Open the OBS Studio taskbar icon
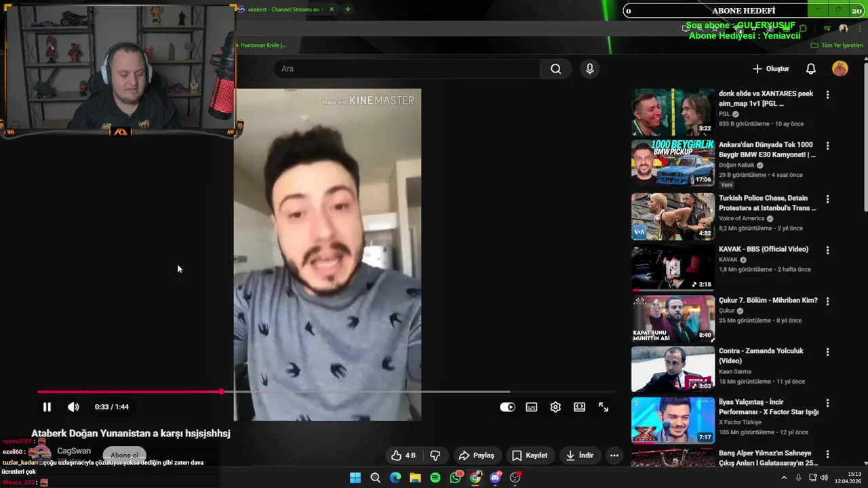This screenshot has width=868, height=488. (515, 478)
